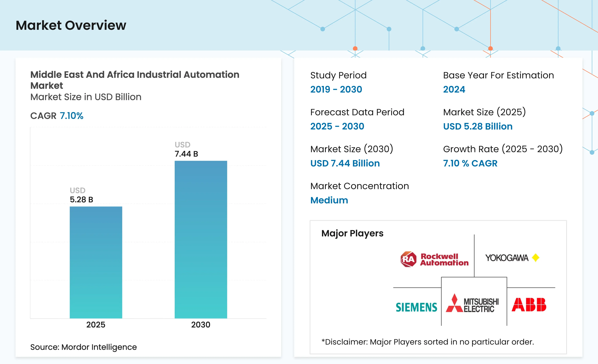This screenshot has width=598, height=364.
Task: Click the Base Year For Estimation label
Action: (x=499, y=75)
